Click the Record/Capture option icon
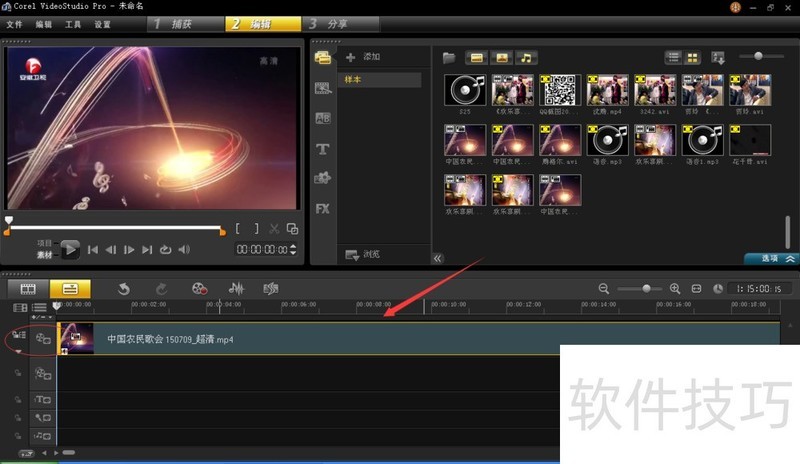 199,288
